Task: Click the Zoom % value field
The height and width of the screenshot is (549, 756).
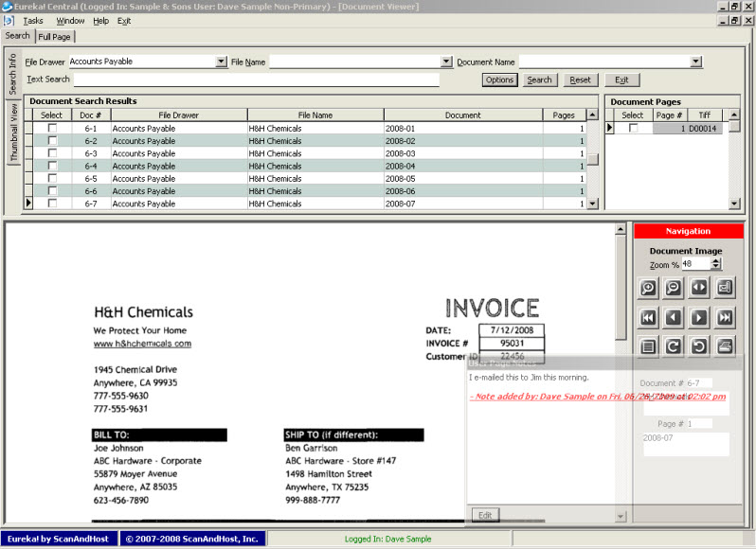Action: [695, 263]
